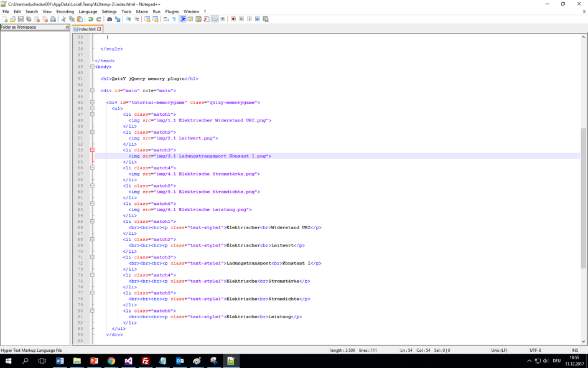Click the Zoom In toolbar icon

click(x=129, y=19)
